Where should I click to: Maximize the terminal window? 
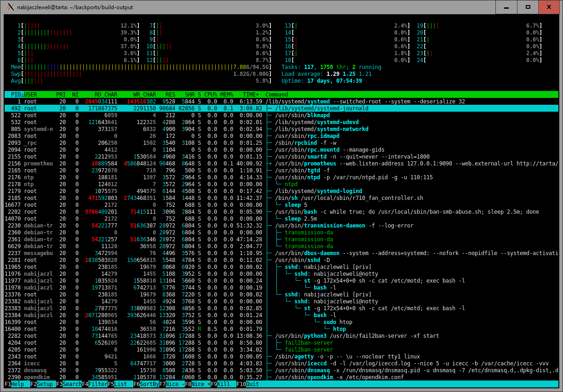pyautogui.click(x=528, y=7)
